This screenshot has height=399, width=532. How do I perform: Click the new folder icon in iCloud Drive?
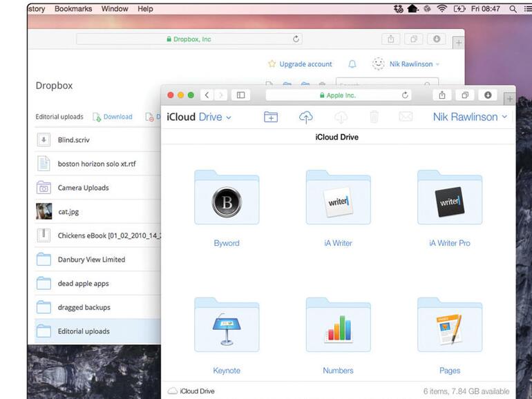(271, 117)
